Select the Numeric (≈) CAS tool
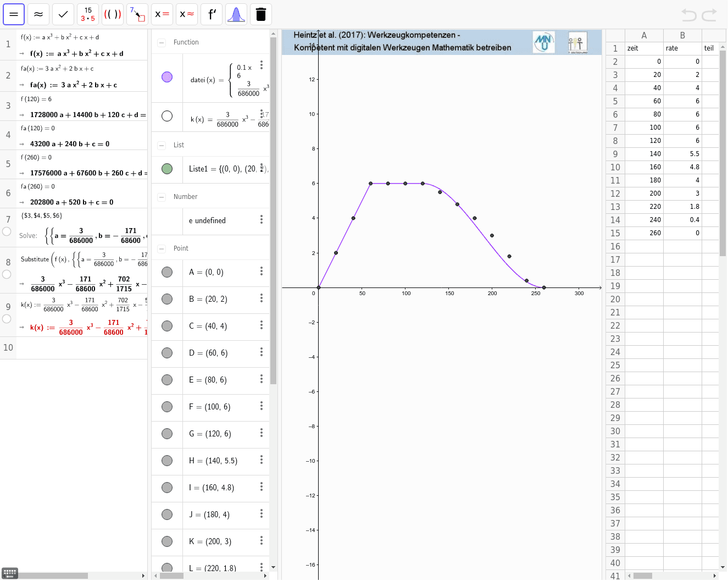 click(x=38, y=14)
